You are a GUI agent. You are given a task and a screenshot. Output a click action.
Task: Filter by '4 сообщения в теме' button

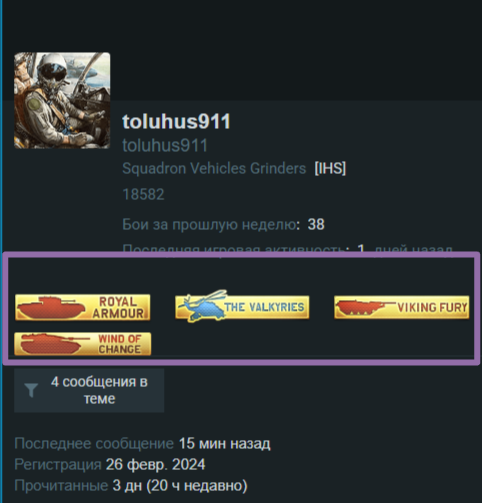pyautogui.click(x=89, y=390)
